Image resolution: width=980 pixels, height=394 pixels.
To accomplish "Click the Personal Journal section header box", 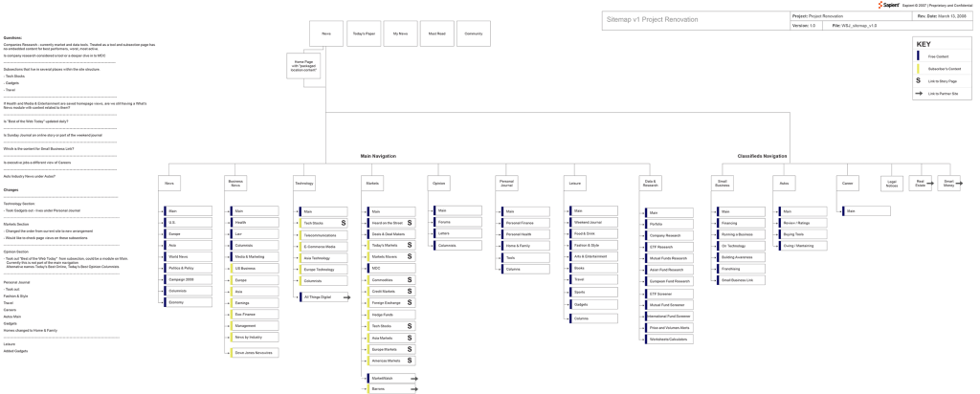I will (x=507, y=184).
